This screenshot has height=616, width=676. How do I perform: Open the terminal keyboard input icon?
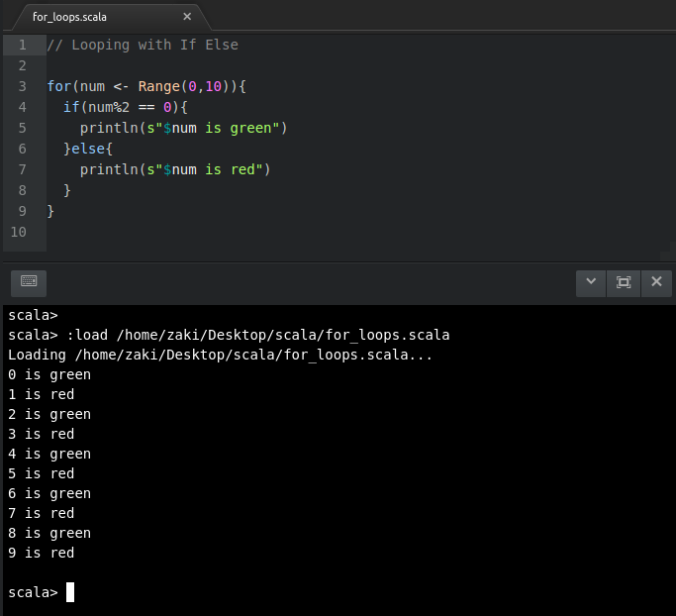[29, 283]
